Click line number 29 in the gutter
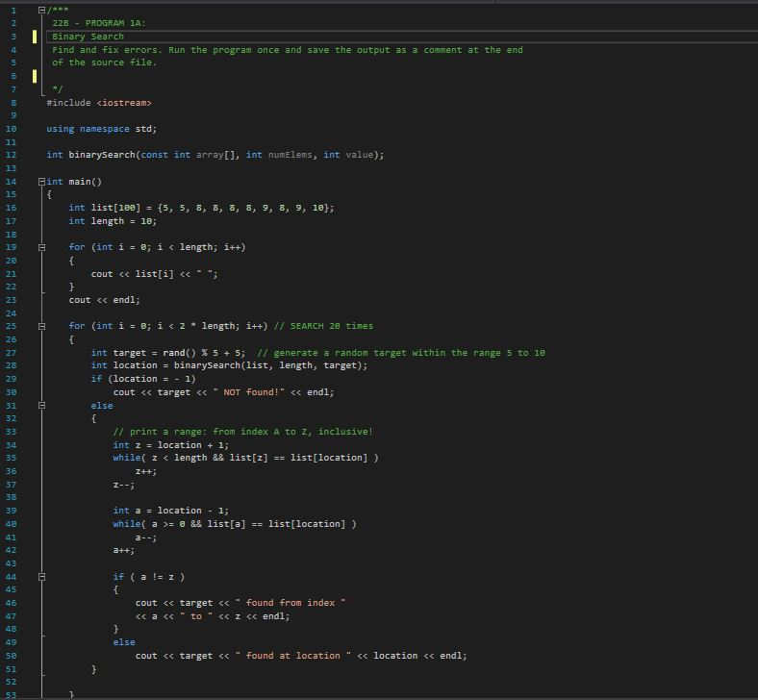The height and width of the screenshot is (700, 758). (x=11, y=379)
